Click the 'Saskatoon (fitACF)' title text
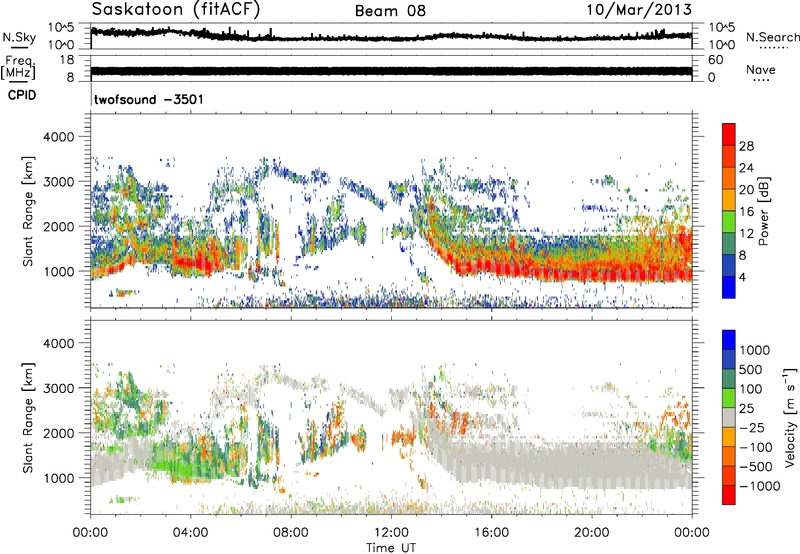Image resolution: width=800 pixels, height=554 pixels. tap(176, 9)
